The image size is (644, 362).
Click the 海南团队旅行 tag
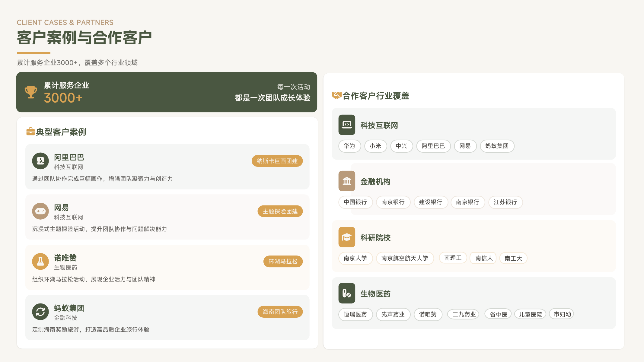[x=280, y=312]
